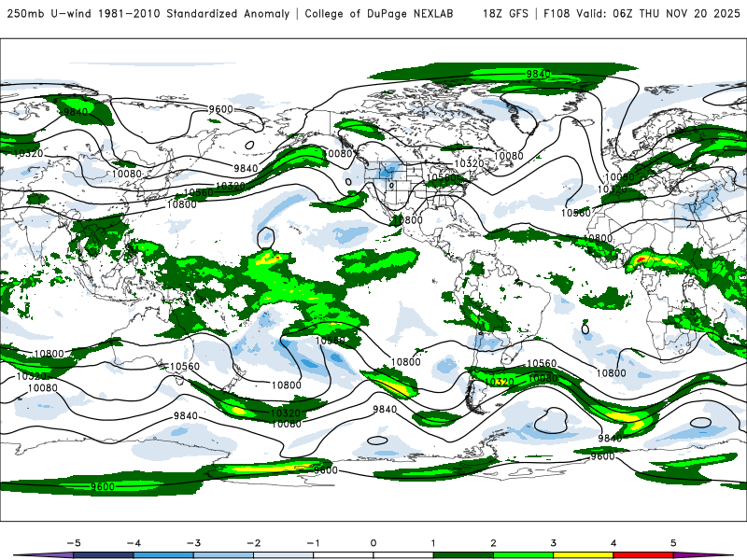Viewport: 747px width, 560px height.
Task: Click the '0' colorbar tick label
Action: tap(373, 543)
